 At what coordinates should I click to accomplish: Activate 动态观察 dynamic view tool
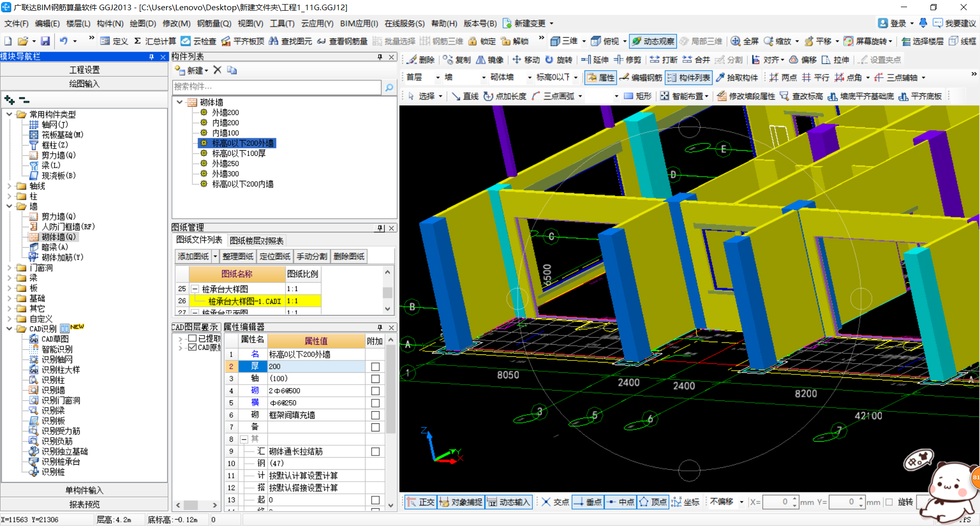coord(653,41)
